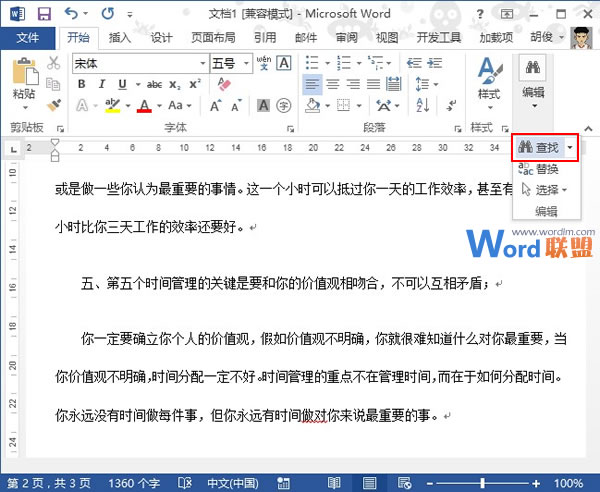Toggle underline formatting
This screenshot has height=492, width=600.
coord(122,84)
